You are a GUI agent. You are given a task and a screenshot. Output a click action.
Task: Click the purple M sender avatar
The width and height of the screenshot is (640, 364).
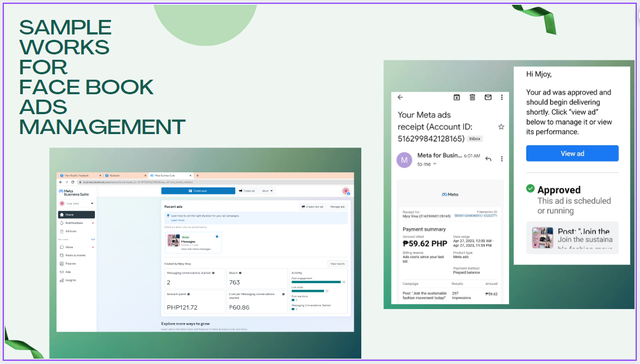click(x=404, y=160)
